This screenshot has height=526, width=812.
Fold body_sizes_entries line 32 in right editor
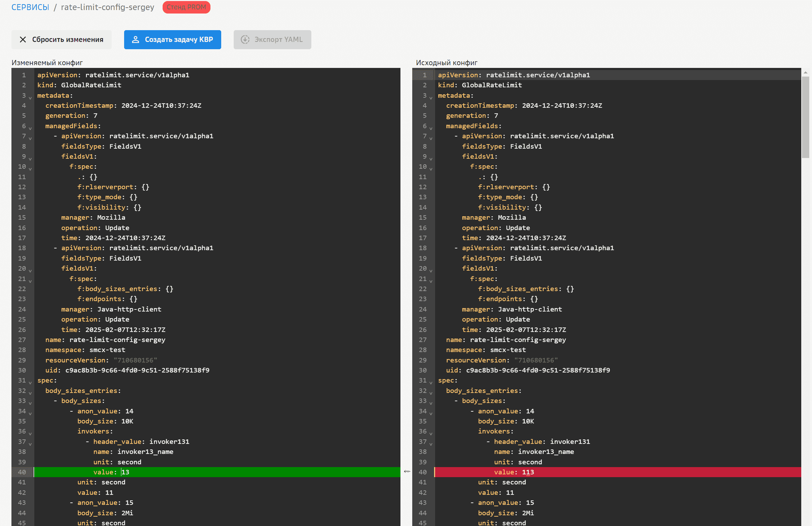[431, 393]
